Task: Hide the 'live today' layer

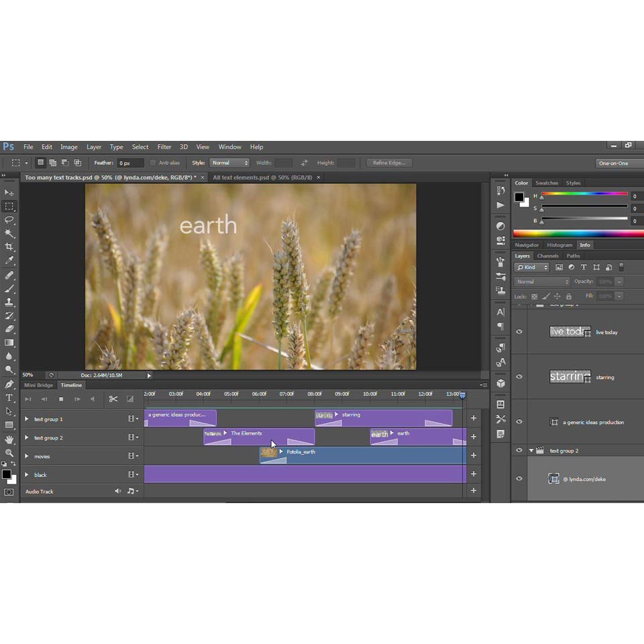Action: click(x=519, y=332)
